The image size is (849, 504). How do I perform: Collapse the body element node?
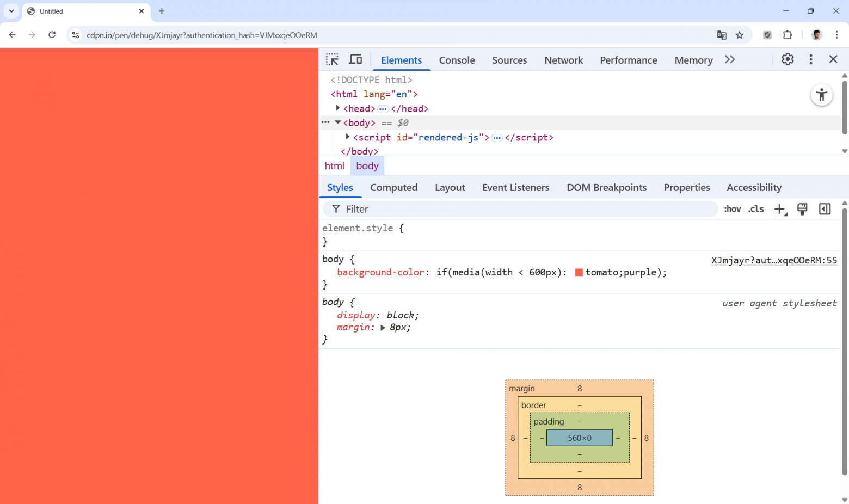point(338,122)
